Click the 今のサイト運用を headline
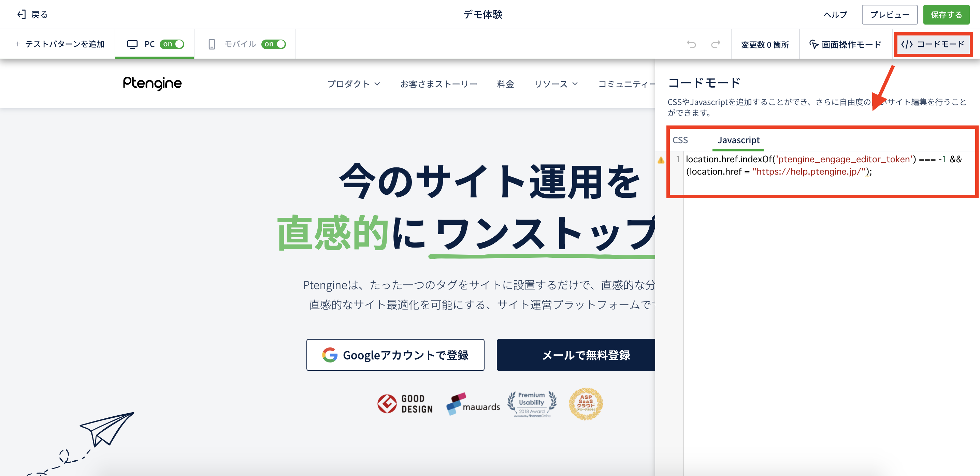Viewport: 980px width, 476px height. [490, 181]
